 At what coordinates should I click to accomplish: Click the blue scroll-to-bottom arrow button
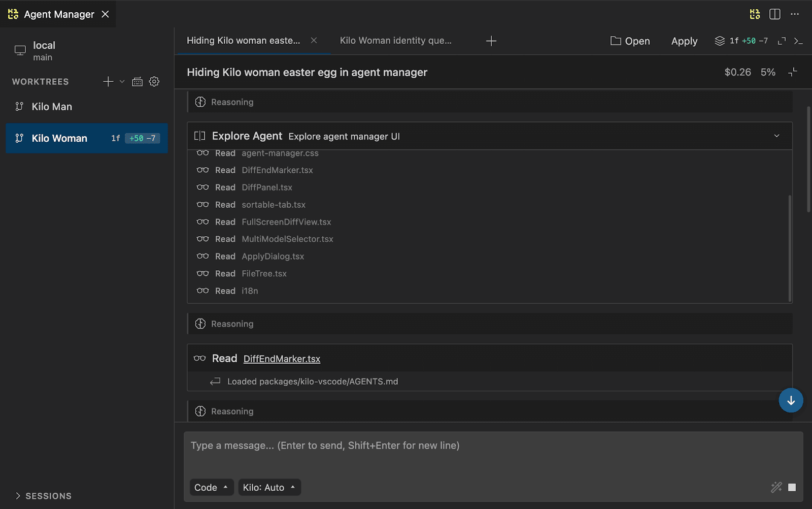[790, 400]
